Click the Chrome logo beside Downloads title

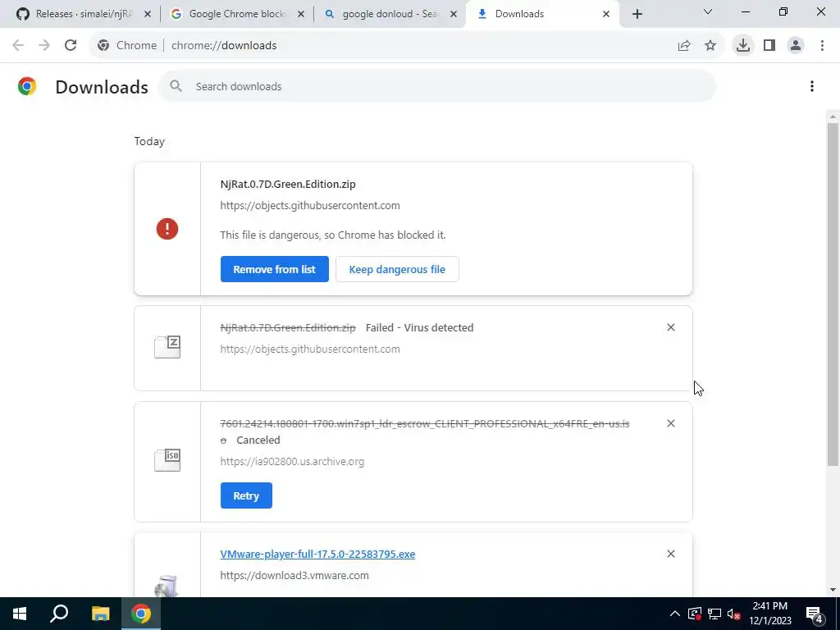(27, 86)
